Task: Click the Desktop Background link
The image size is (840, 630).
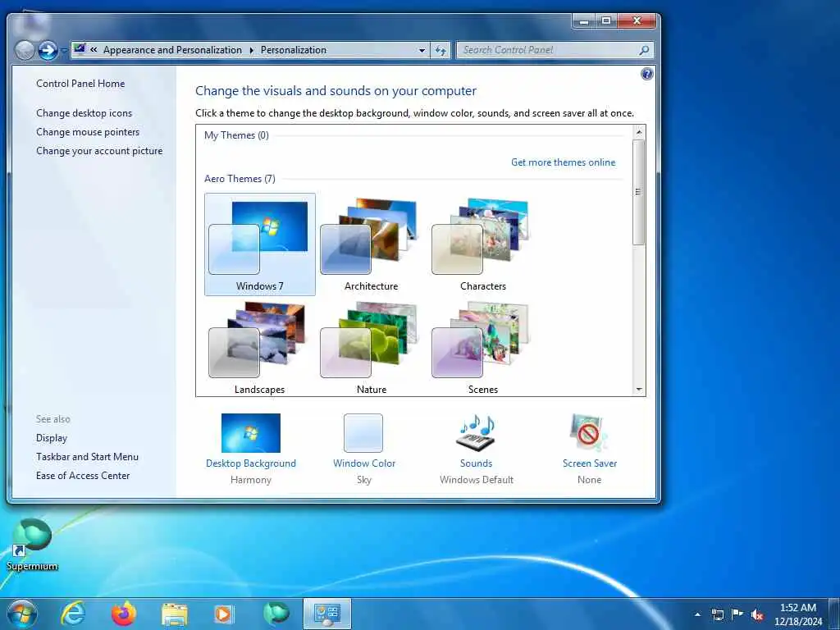Action: point(251,463)
